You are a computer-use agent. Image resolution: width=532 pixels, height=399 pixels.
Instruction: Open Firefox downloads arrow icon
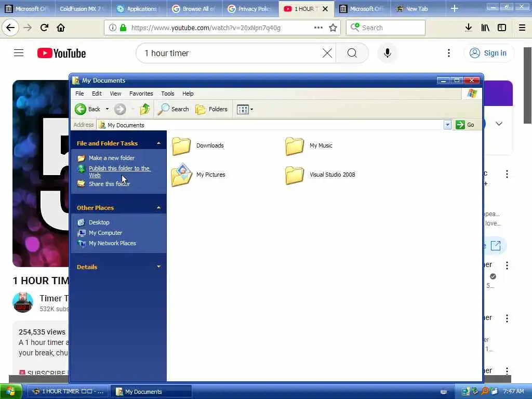click(469, 28)
